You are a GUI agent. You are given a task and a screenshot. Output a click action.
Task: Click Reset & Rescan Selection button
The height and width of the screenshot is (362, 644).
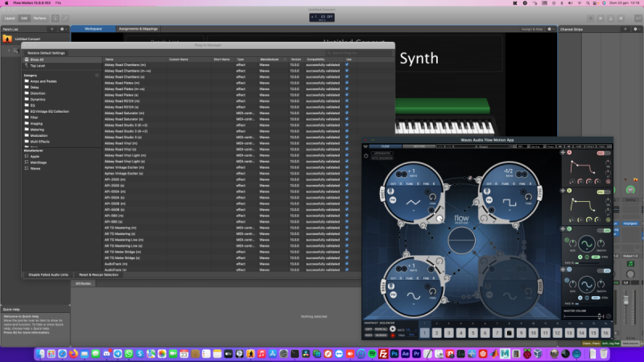click(x=101, y=274)
